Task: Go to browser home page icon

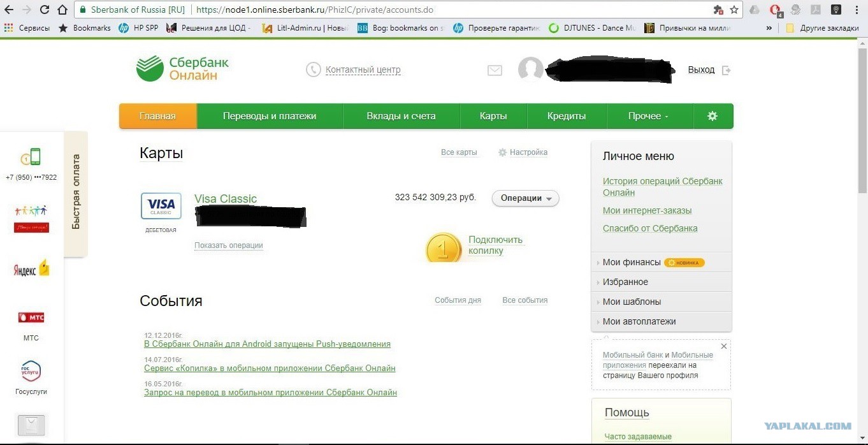Action: point(62,10)
